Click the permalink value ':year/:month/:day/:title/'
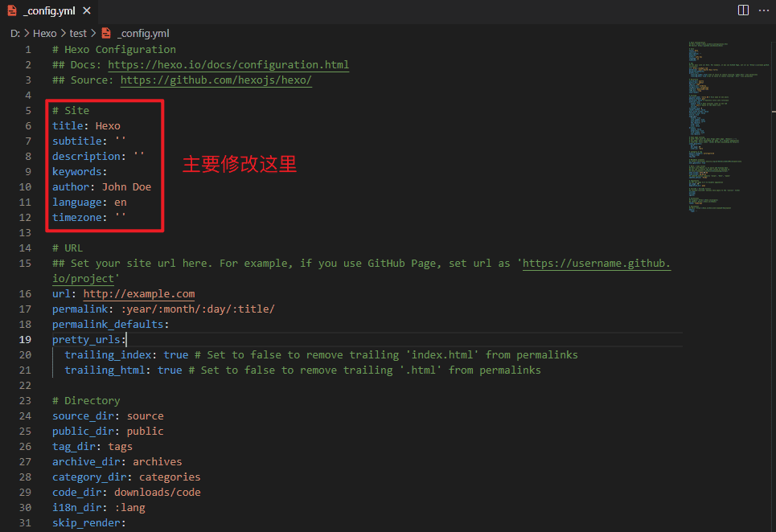 pos(198,309)
